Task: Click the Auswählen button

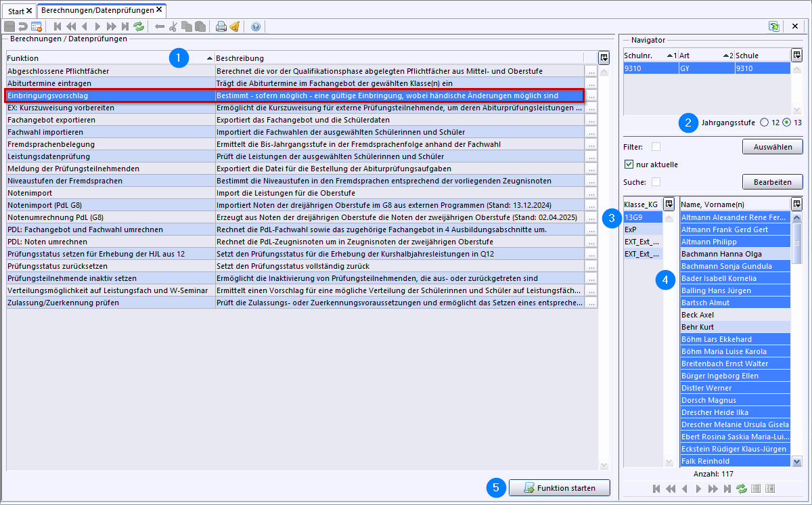Action: (x=772, y=147)
